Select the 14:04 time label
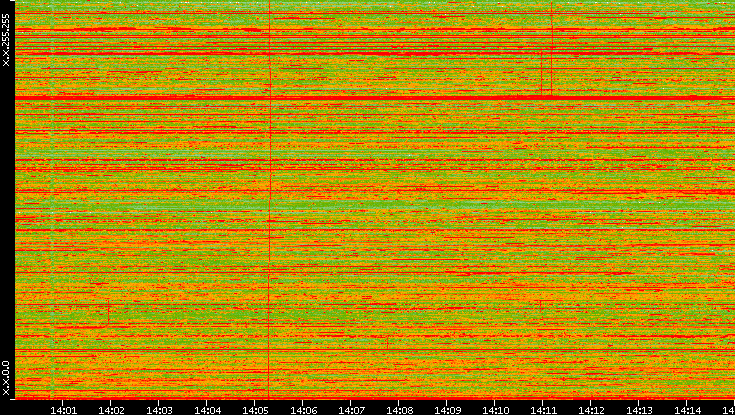The width and height of the screenshot is (735, 415). (x=208, y=410)
